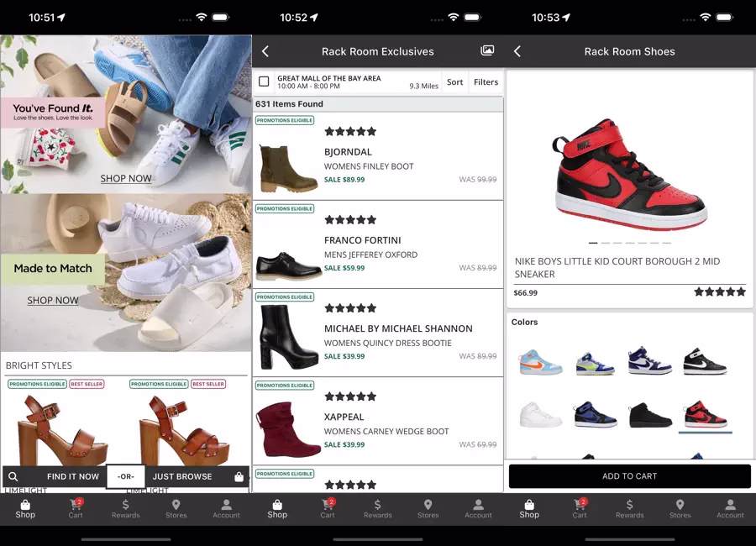
Task: Open Account in Rack Room Exclusives screen
Action: 478,508
